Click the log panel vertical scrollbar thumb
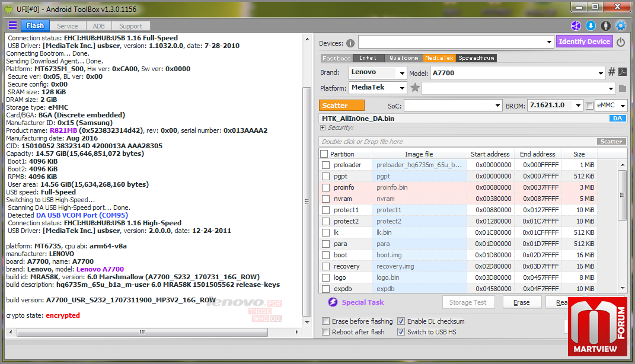The image size is (635, 364). tap(307, 201)
